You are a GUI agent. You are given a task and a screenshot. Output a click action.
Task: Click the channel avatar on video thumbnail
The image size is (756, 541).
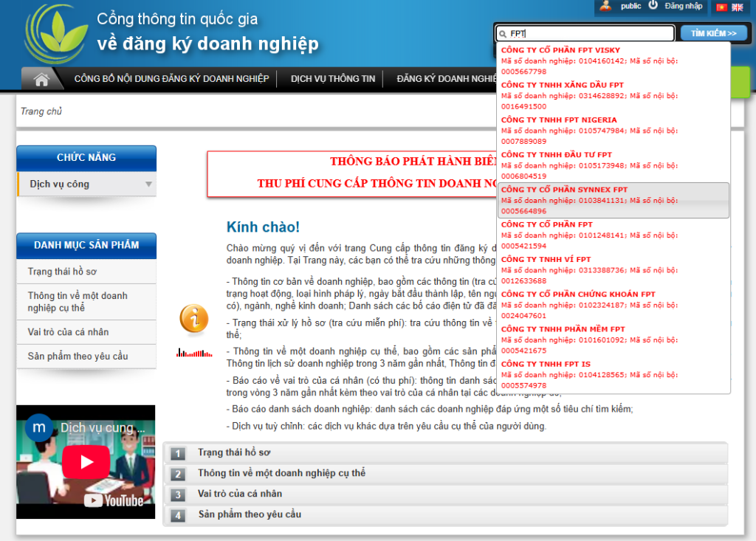tap(38, 427)
